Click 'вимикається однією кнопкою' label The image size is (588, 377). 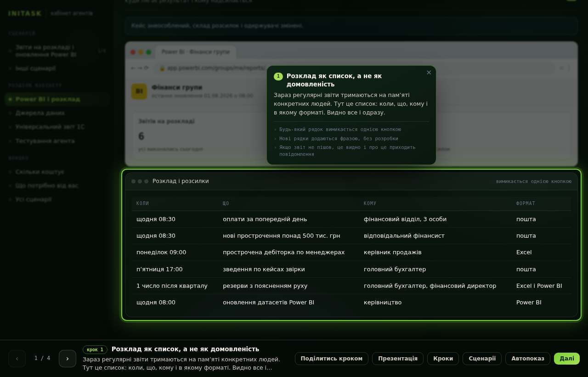[x=534, y=182]
